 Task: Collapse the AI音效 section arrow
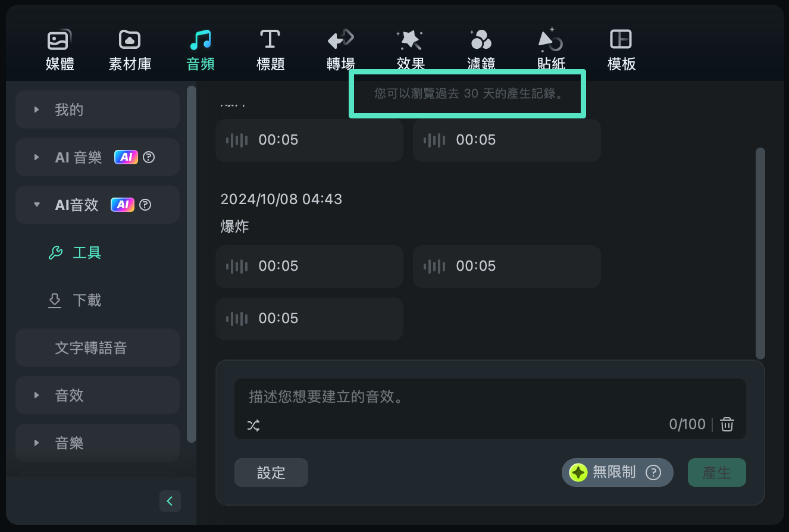pyautogui.click(x=37, y=205)
